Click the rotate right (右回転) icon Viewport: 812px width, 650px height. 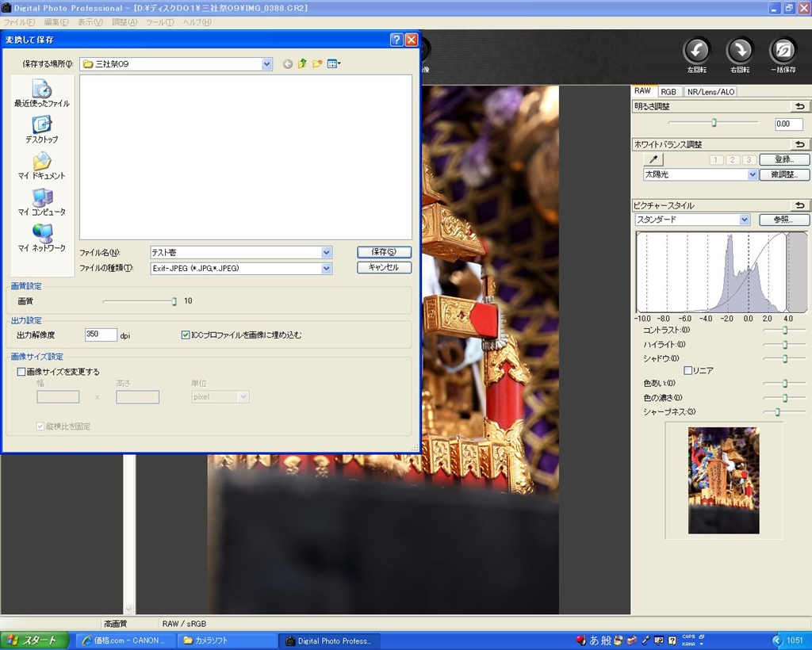tap(740, 51)
